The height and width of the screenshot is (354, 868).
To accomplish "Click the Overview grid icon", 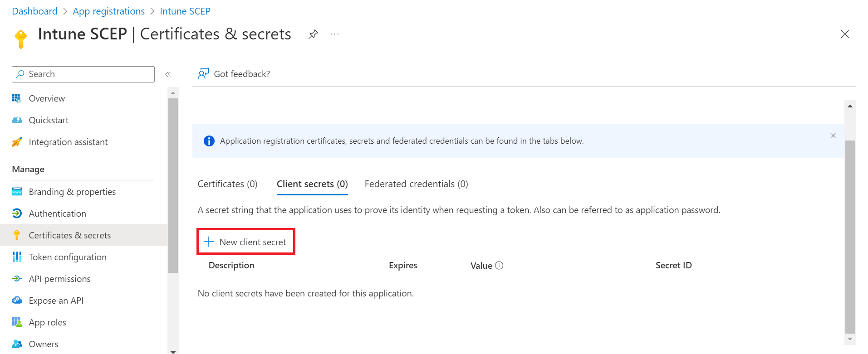I will click(16, 98).
